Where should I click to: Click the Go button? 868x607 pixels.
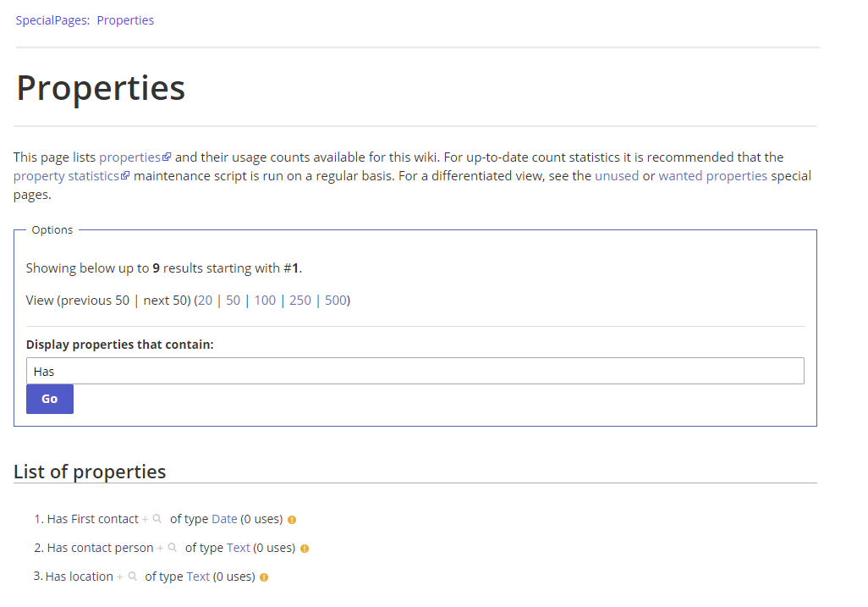point(50,399)
